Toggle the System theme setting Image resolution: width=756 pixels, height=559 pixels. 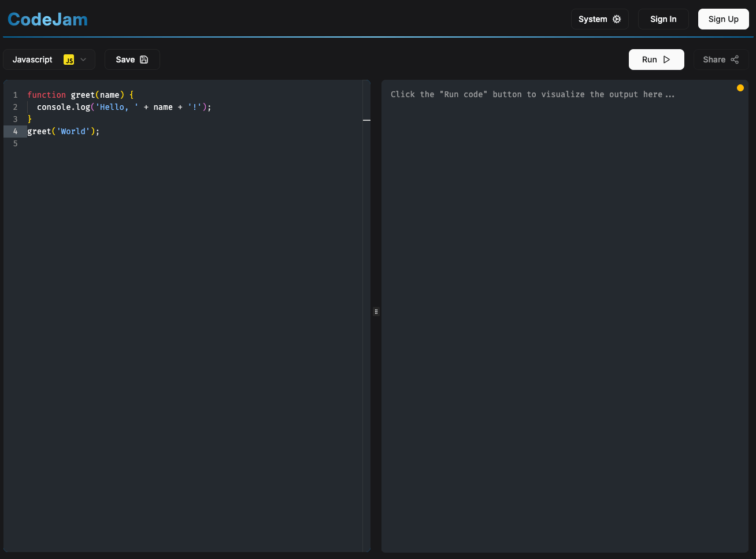(x=599, y=18)
